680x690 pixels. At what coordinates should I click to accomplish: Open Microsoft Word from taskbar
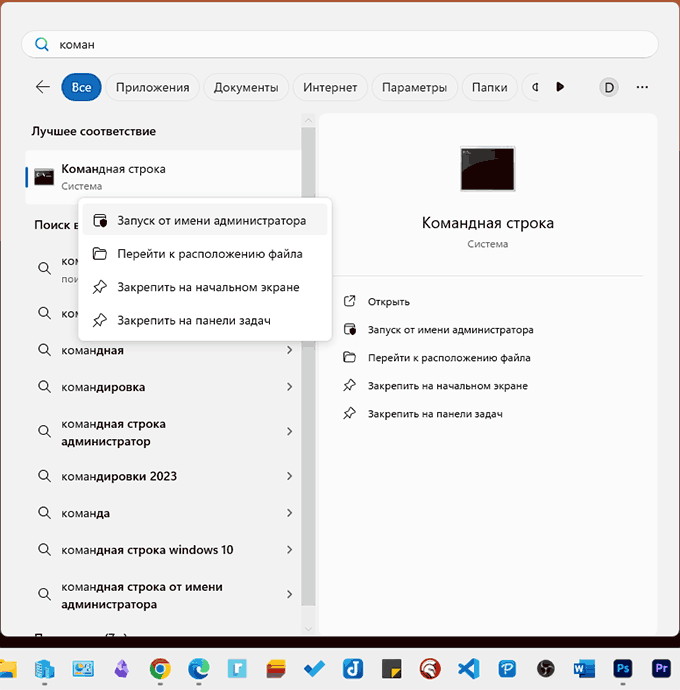(x=584, y=669)
